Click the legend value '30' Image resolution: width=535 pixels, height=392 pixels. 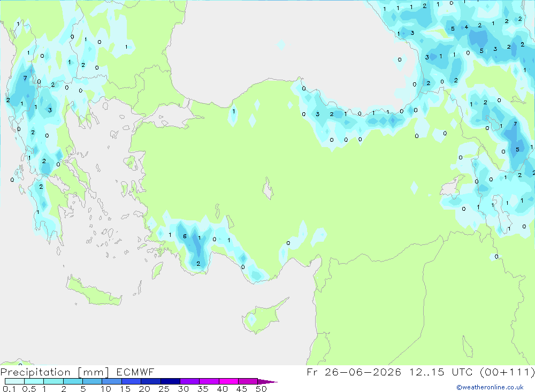click(183, 389)
